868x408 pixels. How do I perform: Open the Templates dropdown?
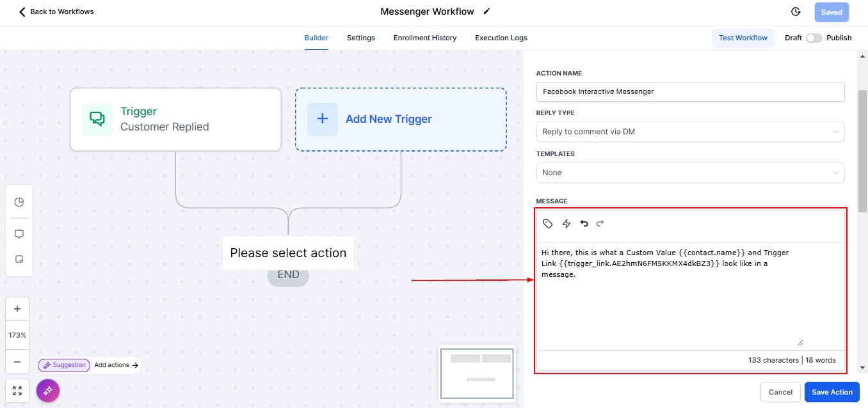pyautogui.click(x=690, y=173)
